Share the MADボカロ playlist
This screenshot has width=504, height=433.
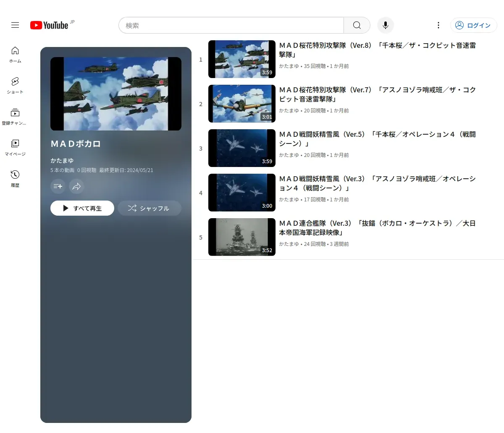(x=76, y=186)
